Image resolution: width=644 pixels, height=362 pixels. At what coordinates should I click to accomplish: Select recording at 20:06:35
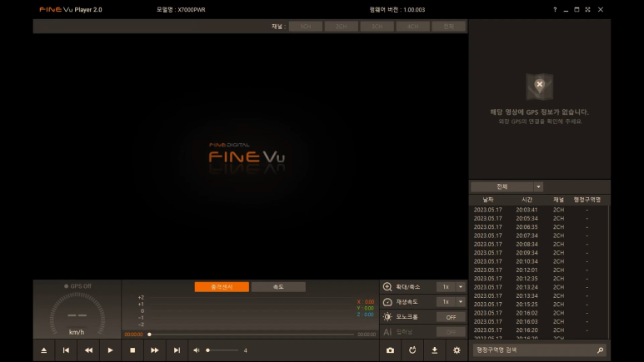click(x=538, y=227)
